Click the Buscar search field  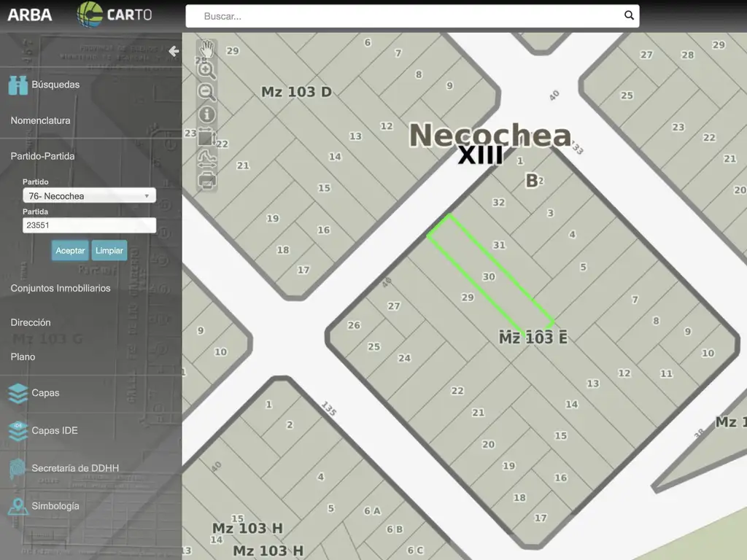pos(409,16)
